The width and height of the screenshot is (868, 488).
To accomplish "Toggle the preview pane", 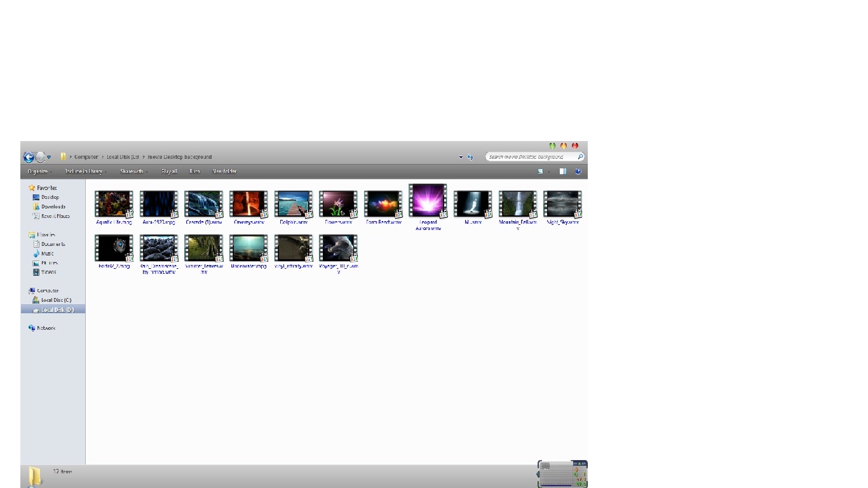I will click(x=563, y=172).
